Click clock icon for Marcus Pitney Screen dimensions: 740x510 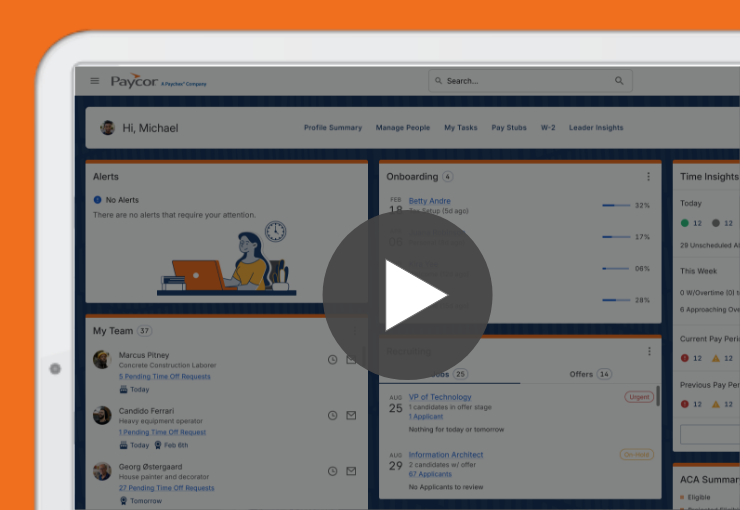[x=332, y=360]
